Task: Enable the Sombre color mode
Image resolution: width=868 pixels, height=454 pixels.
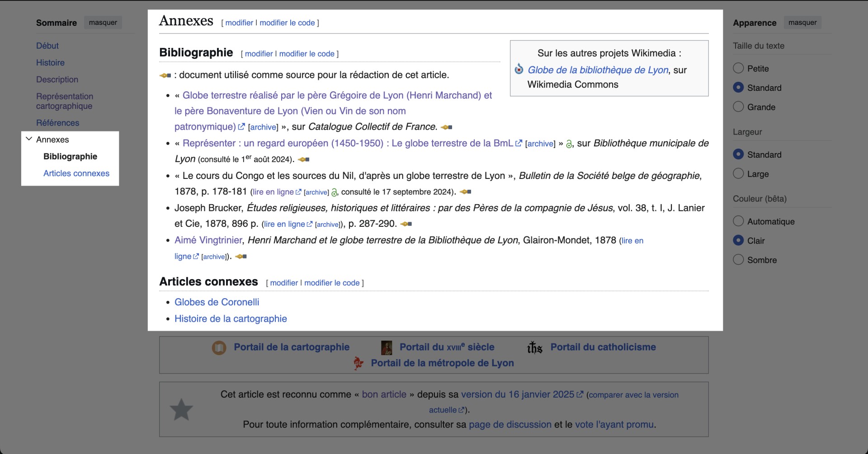Action: click(738, 259)
